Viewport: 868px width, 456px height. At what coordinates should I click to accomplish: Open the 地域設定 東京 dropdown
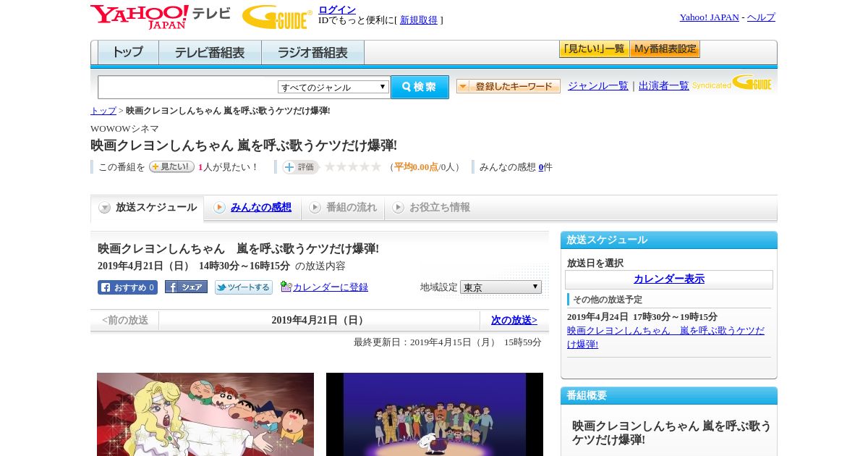501,287
